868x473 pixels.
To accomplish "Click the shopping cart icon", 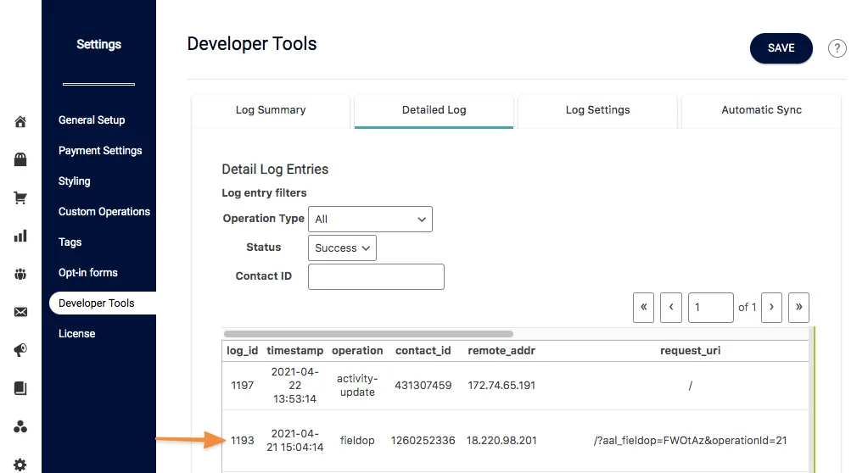I will (20, 198).
